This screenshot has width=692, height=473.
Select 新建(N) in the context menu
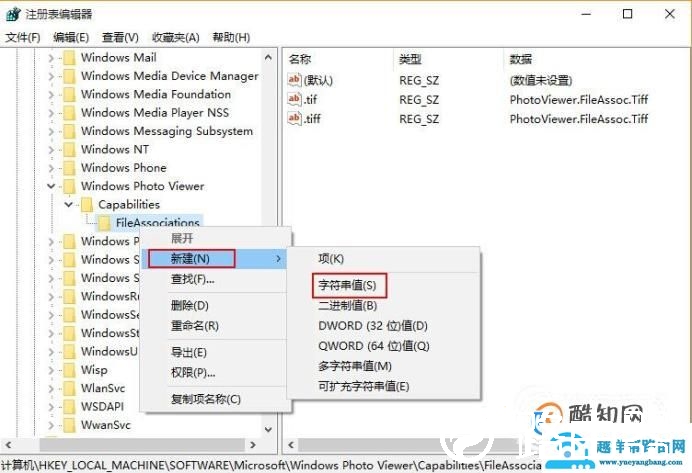(x=214, y=259)
